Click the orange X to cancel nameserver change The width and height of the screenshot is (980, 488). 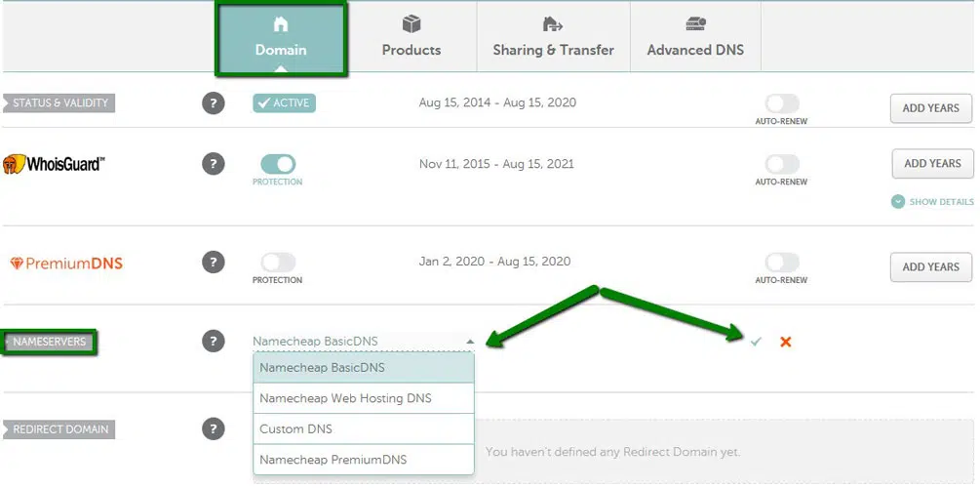coord(785,342)
